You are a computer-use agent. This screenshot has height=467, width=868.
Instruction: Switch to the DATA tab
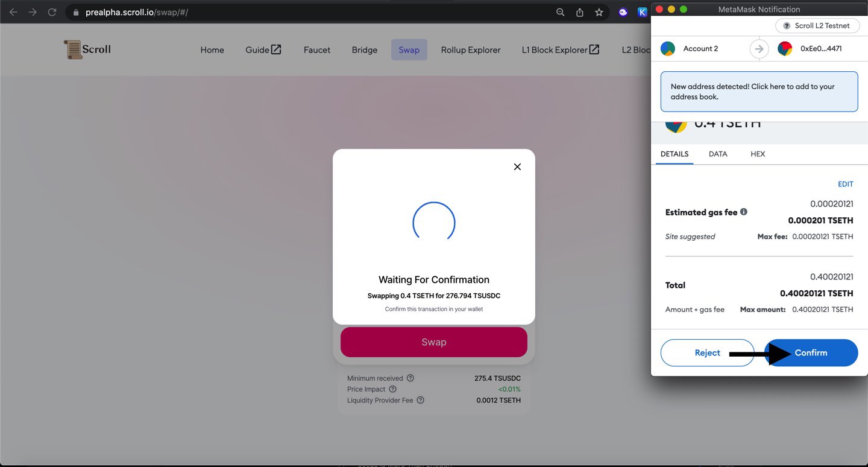(x=718, y=154)
